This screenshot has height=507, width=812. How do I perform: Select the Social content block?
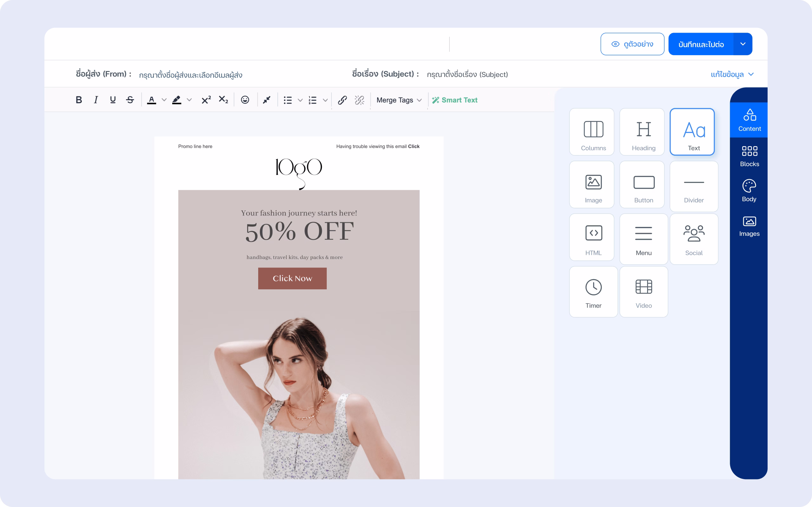(694, 239)
